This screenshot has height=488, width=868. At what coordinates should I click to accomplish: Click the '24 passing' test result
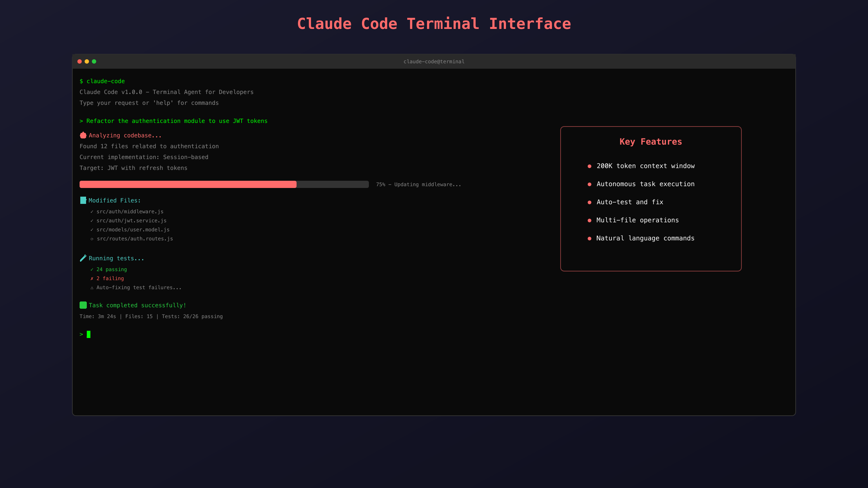pos(109,269)
